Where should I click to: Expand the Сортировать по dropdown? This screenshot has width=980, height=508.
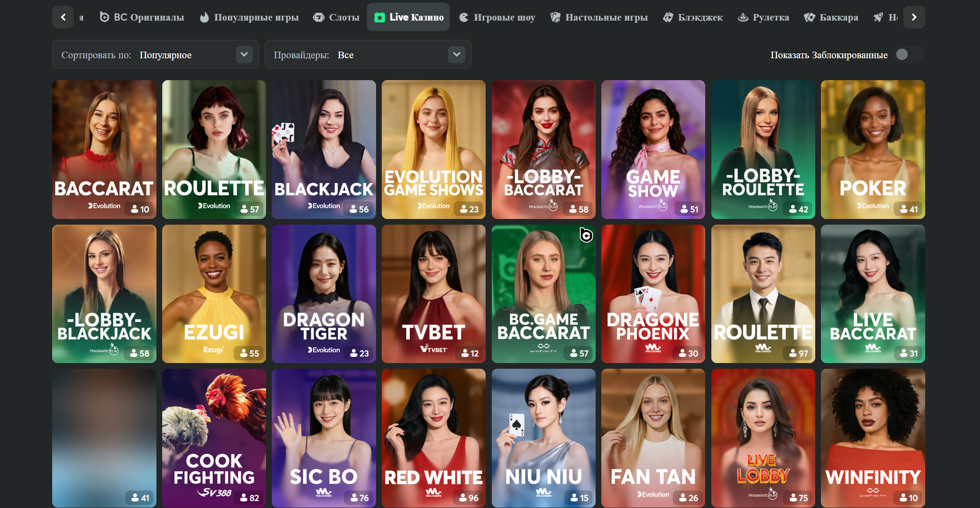pos(155,55)
